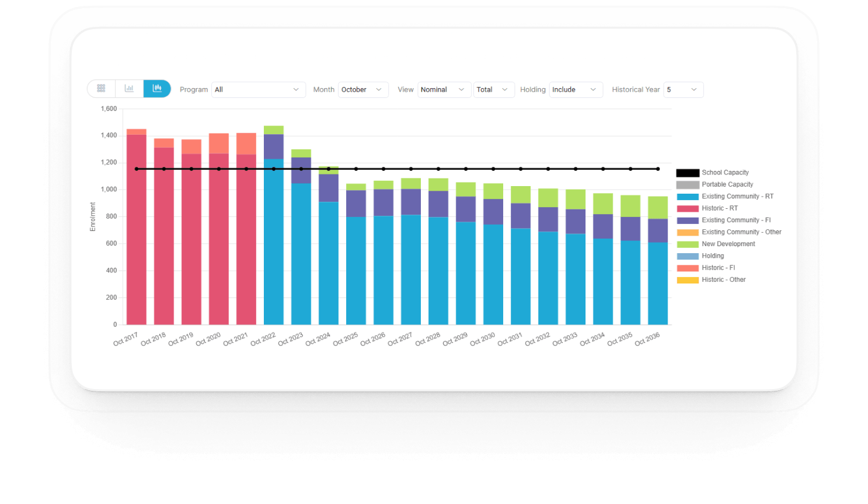Click the New Development legend label
Image resolution: width=868 pixels, height=504 pixels.
pos(728,244)
